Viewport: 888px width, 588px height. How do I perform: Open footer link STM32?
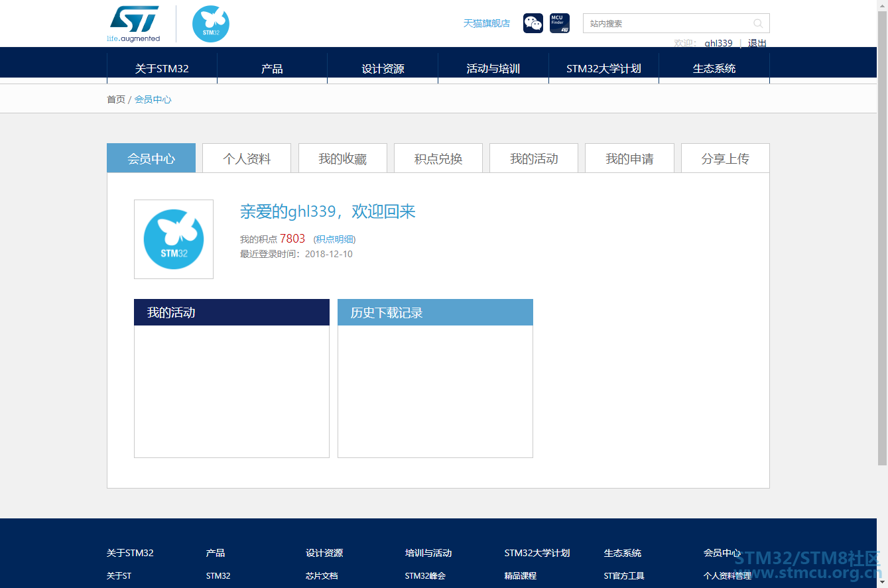(218, 576)
